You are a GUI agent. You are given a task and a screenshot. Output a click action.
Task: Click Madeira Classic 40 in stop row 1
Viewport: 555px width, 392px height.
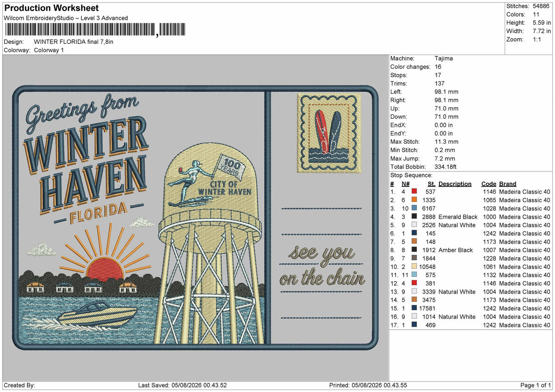click(524, 191)
